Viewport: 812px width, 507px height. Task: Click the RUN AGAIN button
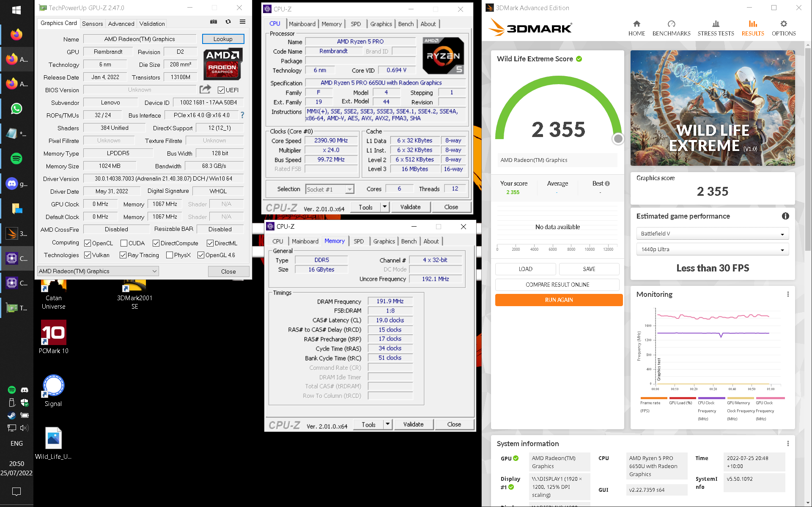click(x=559, y=300)
